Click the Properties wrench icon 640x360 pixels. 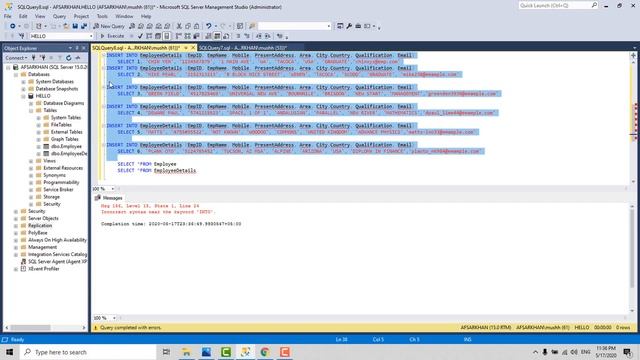pos(349,26)
